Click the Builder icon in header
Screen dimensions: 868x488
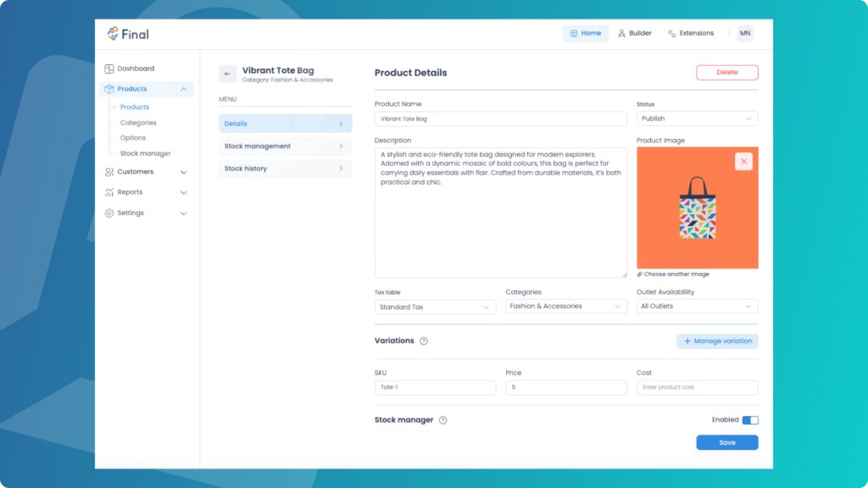tap(621, 34)
